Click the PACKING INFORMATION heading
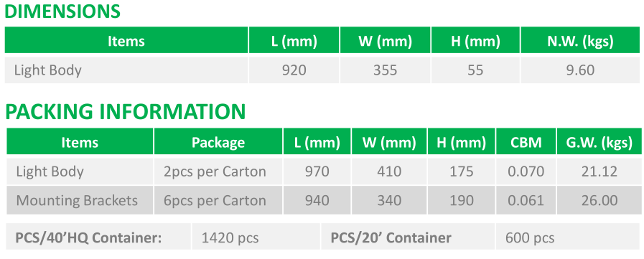The image size is (644, 259). (x=125, y=112)
